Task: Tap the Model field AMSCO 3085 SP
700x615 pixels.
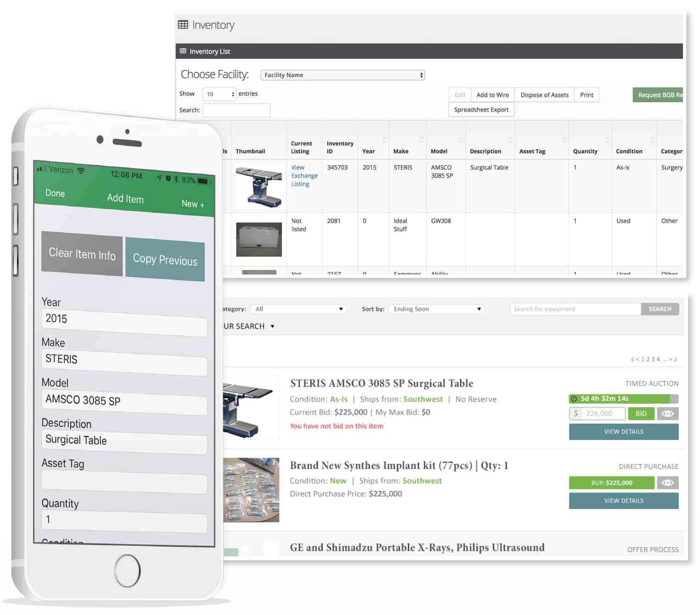Action: point(124,403)
